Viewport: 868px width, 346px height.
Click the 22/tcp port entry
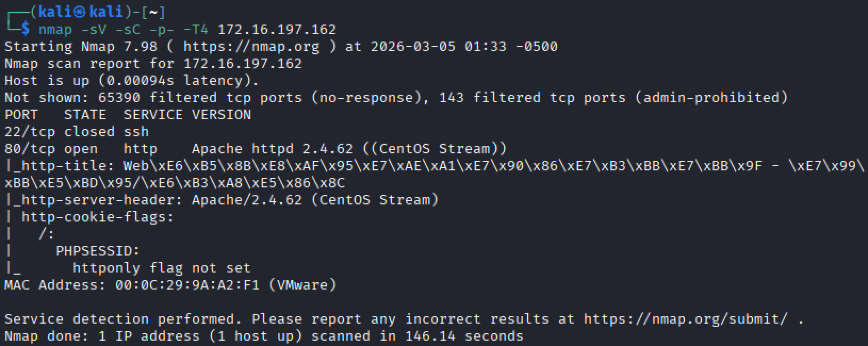(x=30, y=131)
